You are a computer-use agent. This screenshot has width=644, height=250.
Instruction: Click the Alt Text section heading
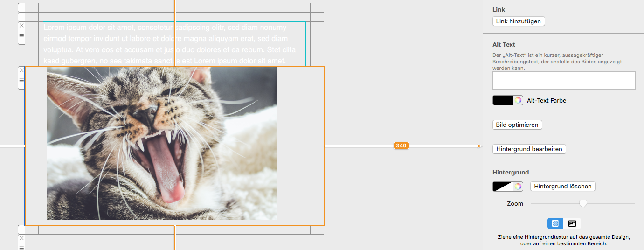(x=504, y=45)
